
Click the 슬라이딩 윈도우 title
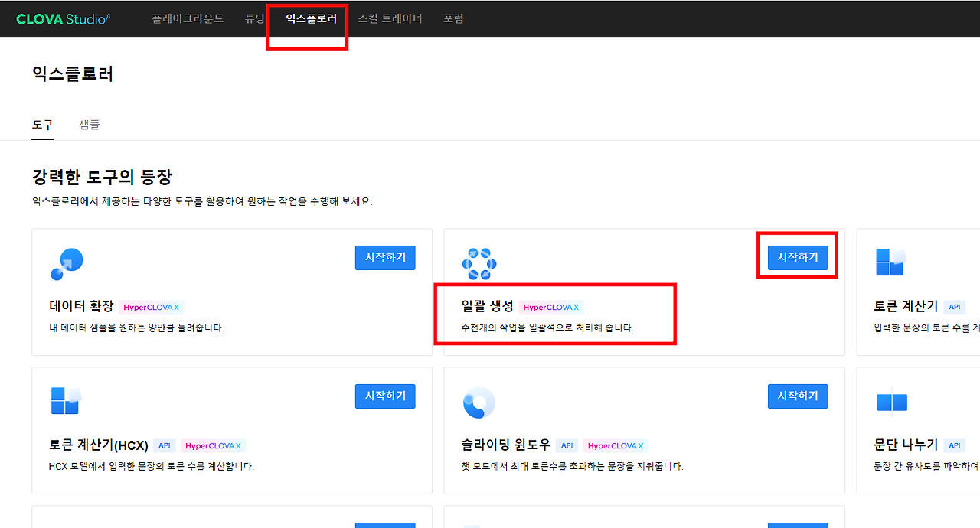click(x=506, y=445)
